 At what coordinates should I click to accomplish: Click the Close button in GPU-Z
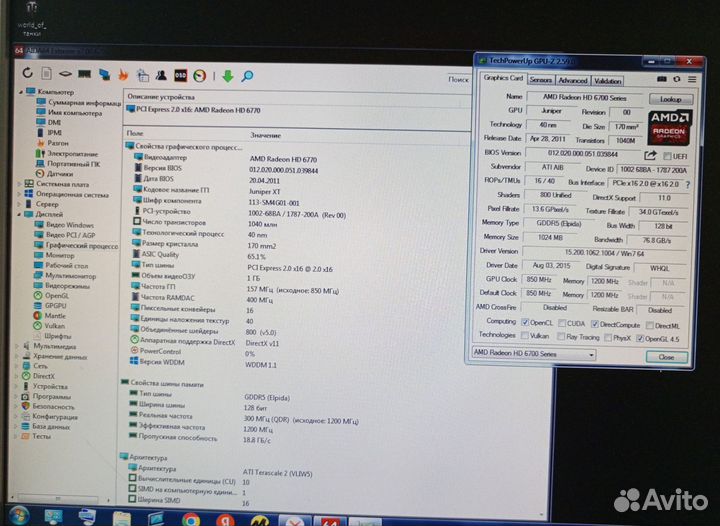[666, 357]
